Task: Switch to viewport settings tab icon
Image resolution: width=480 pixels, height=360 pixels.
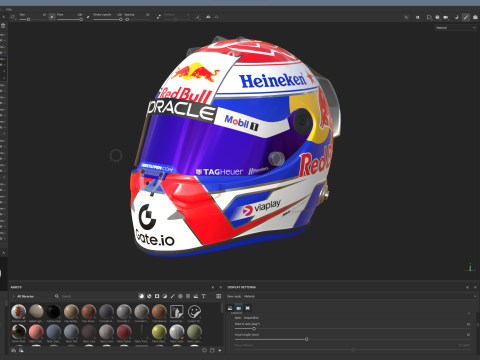Action: pos(247,308)
